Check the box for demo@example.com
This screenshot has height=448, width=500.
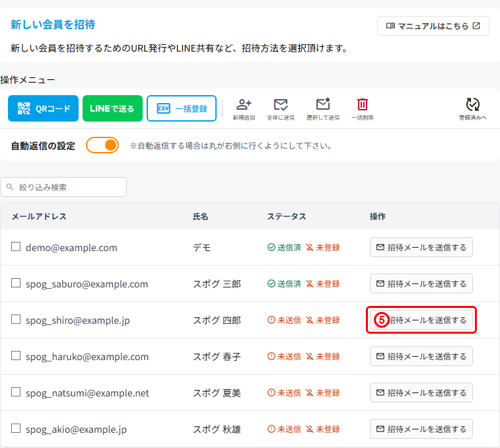pos(16,246)
